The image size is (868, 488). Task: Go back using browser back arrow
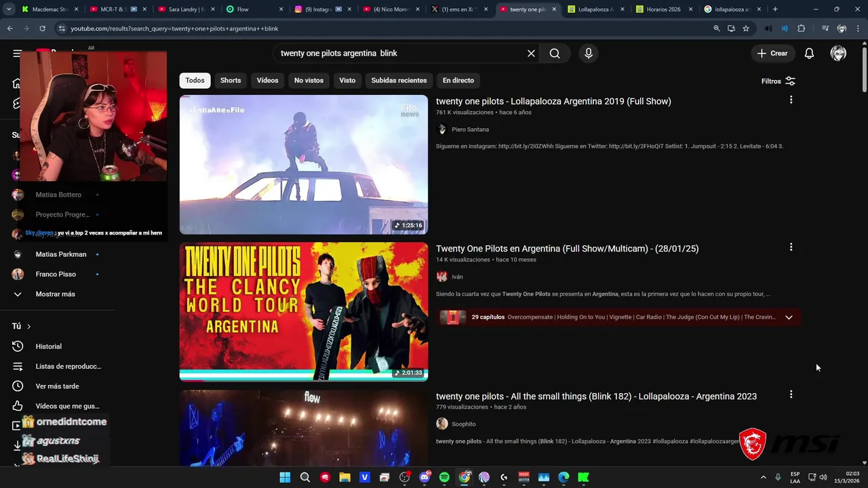(x=9, y=28)
